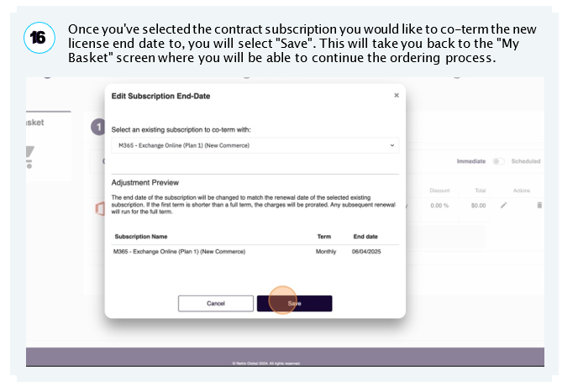Click the step 16 number badge
Screen dimensions: 578x392
click(39, 38)
